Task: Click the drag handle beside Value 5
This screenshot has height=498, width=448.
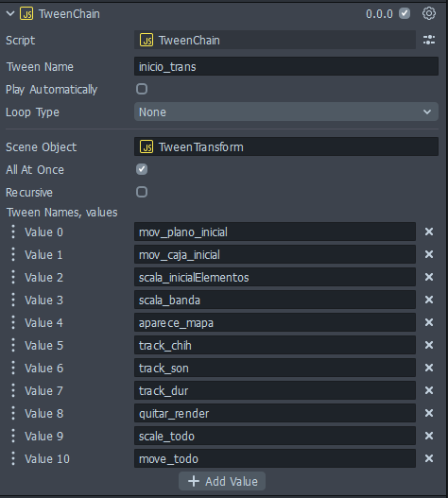Action: [13, 345]
